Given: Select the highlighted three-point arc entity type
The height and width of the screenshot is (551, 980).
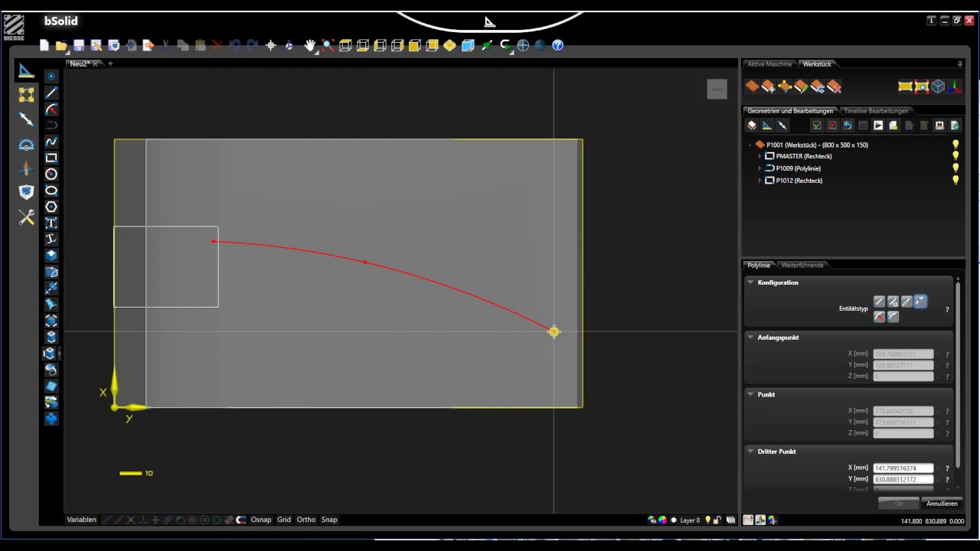Looking at the screenshot, I should point(920,302).
